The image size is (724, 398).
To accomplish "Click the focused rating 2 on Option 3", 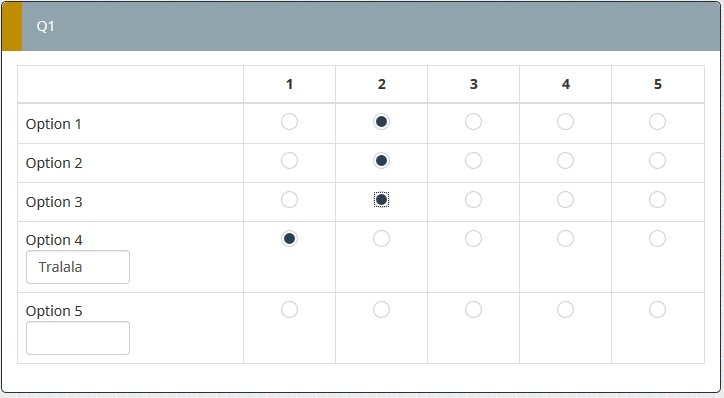I will (381, 200).
